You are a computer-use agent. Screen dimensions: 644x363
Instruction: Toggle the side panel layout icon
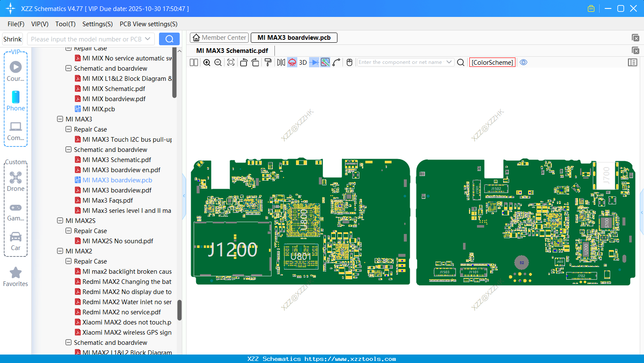tap(633, 62)
